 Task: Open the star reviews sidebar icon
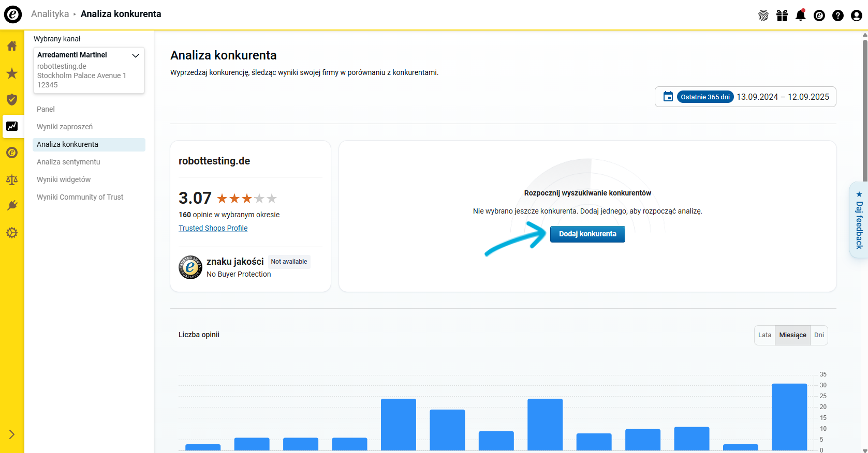click(12, 73)
